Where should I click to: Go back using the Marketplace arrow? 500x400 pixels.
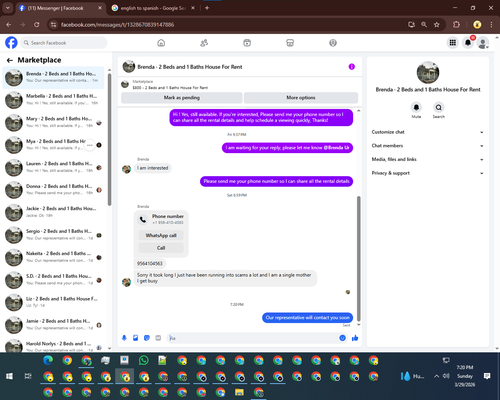click(x=10, y=60)
